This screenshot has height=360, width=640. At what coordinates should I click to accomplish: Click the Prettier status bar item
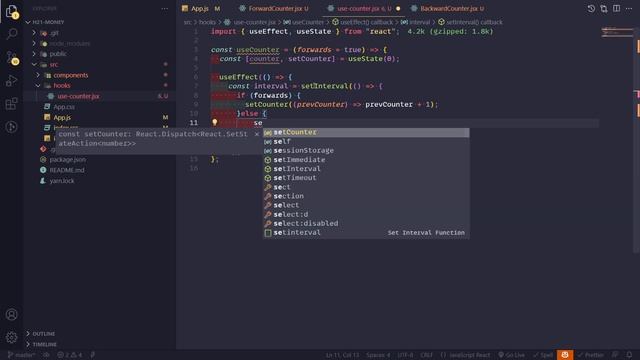tap(591, 355)
